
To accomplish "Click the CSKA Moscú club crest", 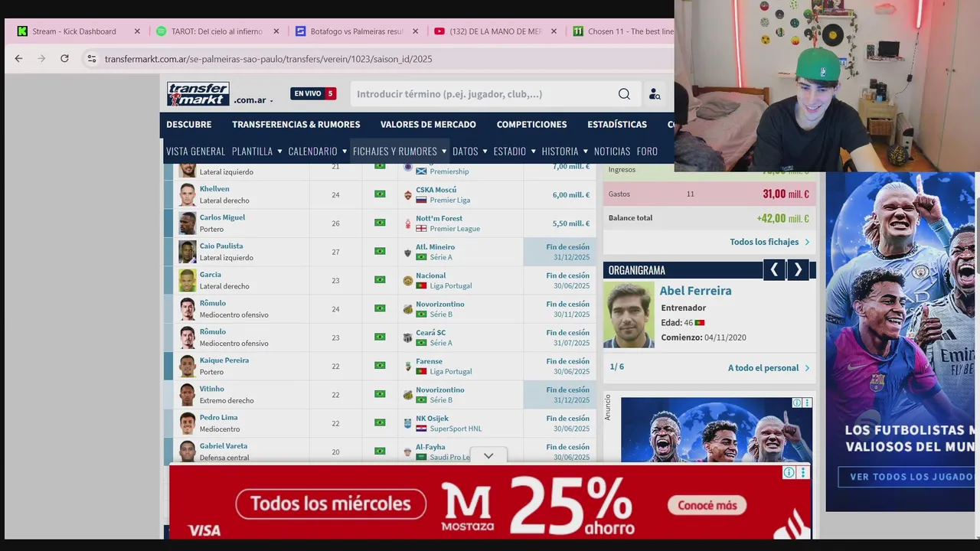I will pyautogui.click(x=408, y=195).
